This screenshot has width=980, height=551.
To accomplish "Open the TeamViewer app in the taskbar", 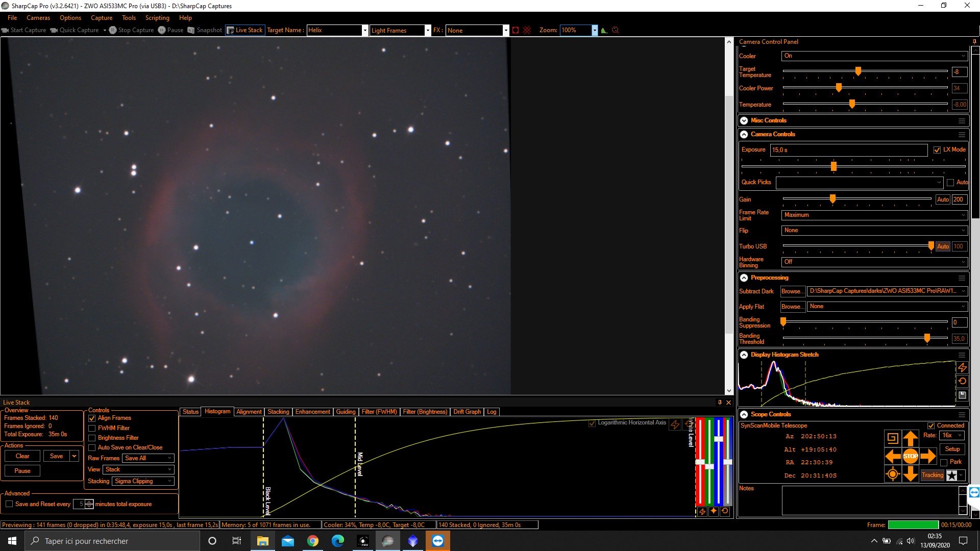I will point(438,541).
